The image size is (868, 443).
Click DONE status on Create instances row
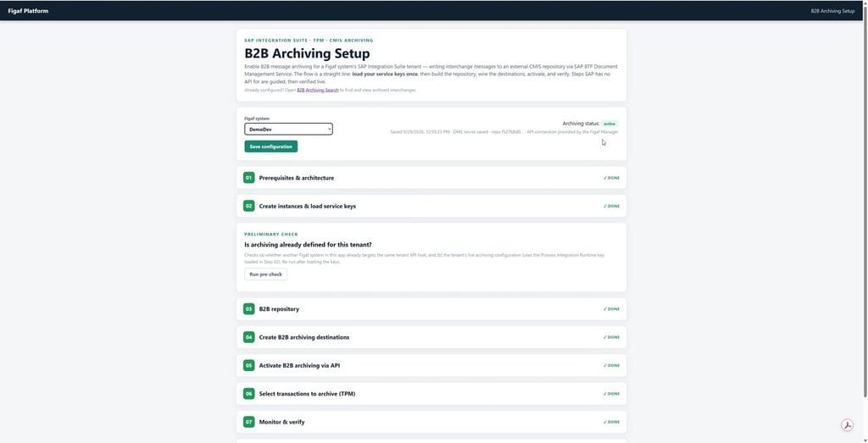[612, 207]
